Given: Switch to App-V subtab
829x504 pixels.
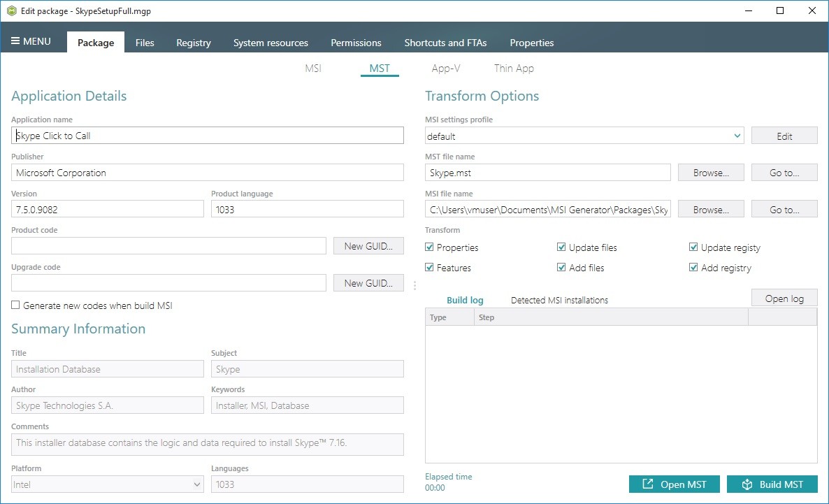Looking at the screenshot, I should [446, 69].
